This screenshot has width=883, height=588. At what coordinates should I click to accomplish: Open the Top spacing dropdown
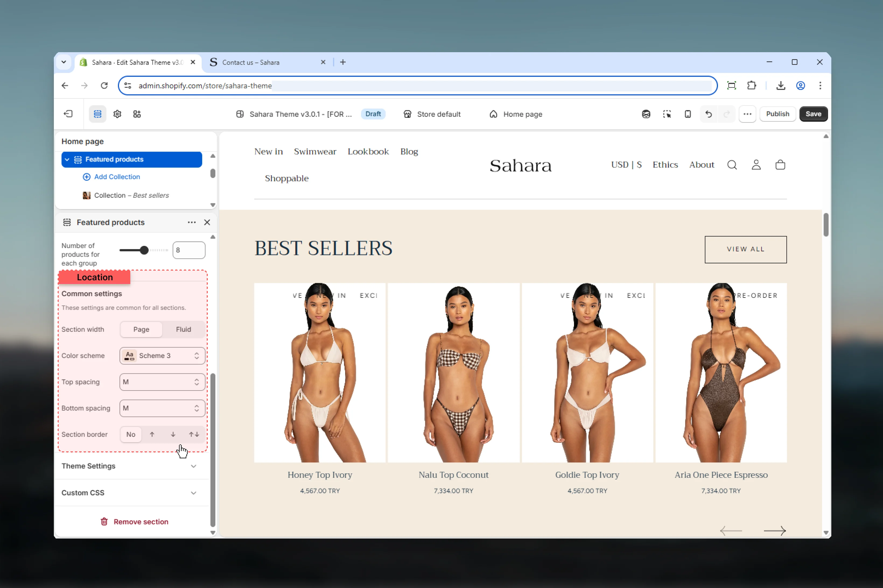click(163, 382)
